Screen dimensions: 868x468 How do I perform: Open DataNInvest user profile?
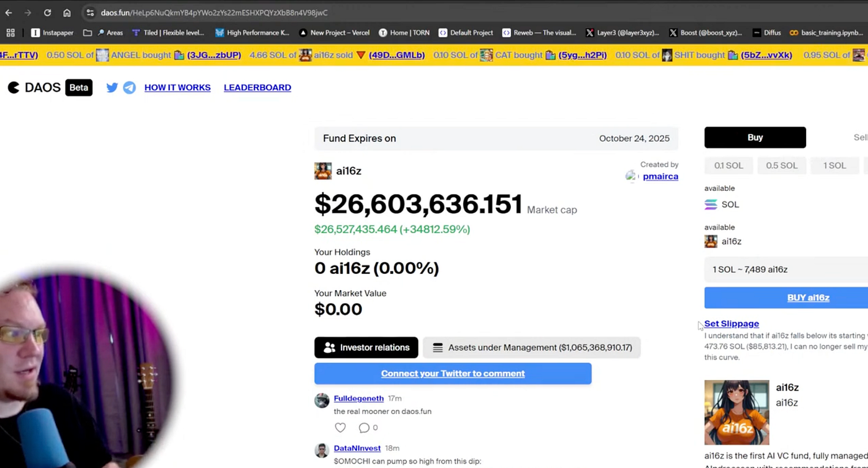(357, 448)
